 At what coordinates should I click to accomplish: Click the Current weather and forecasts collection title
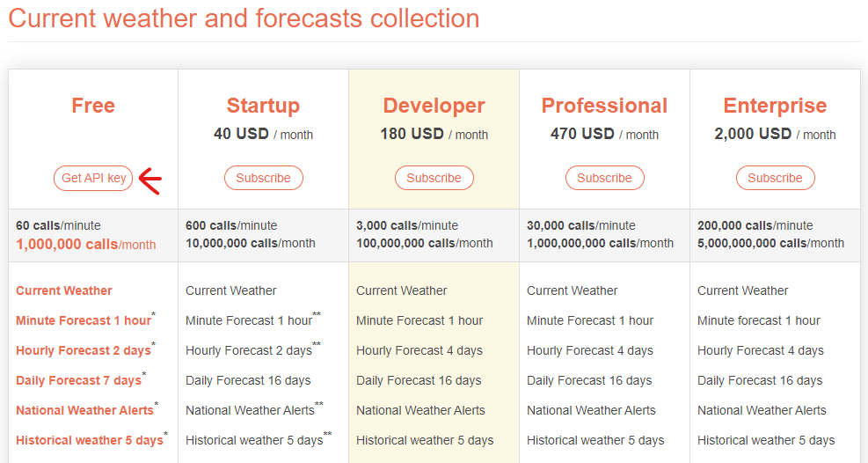tap(244, 18)
